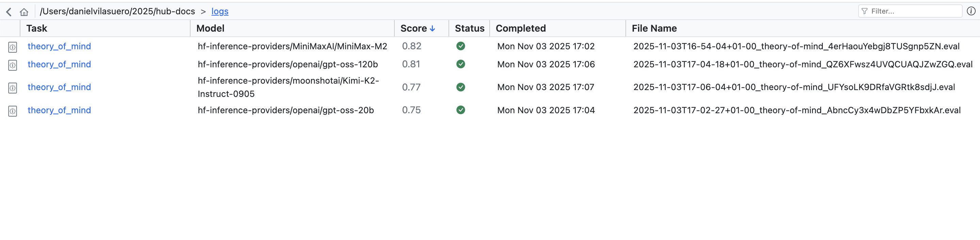Click the eval file icon beside the gpt-oss-120b row
Viewport: 980px width, 240px height.
13,65
